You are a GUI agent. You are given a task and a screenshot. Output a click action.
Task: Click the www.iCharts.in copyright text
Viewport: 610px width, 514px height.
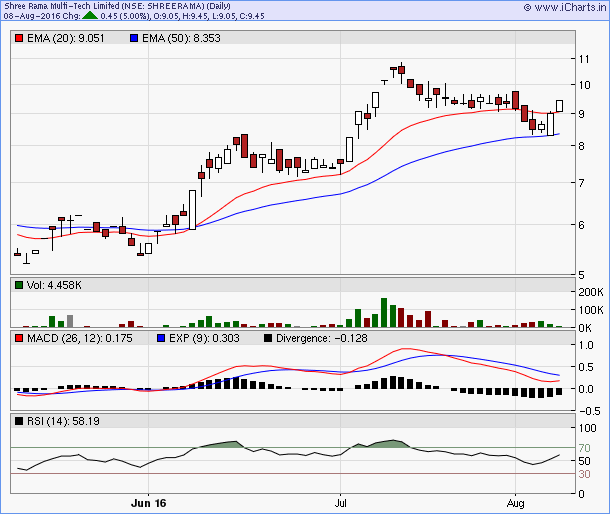tap(565, 7)
